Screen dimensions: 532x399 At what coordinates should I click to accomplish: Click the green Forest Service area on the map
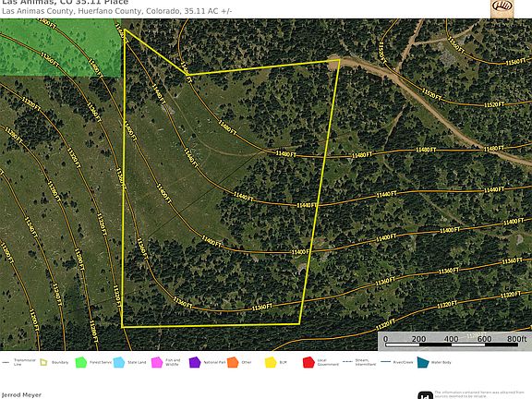coord(60,47)
